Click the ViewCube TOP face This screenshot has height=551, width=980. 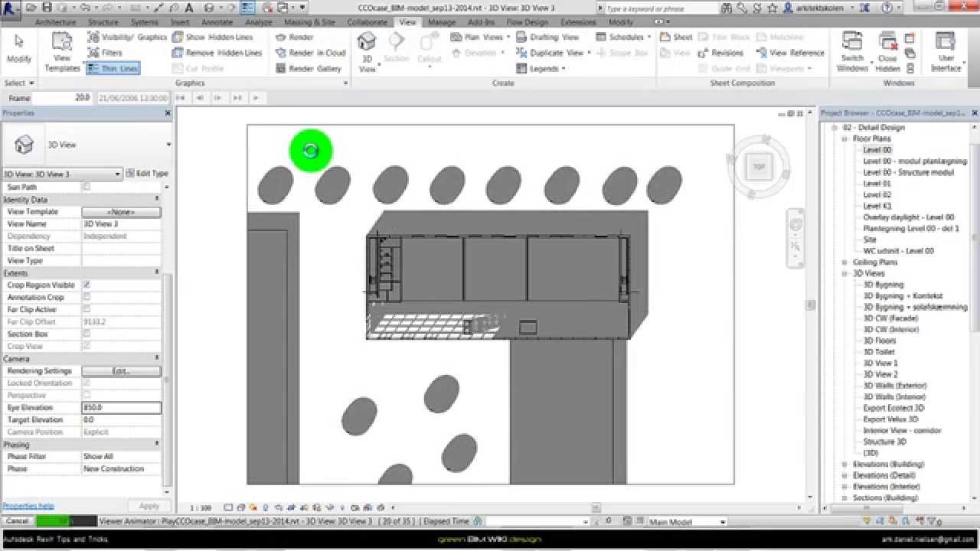(x=759, y=166)
